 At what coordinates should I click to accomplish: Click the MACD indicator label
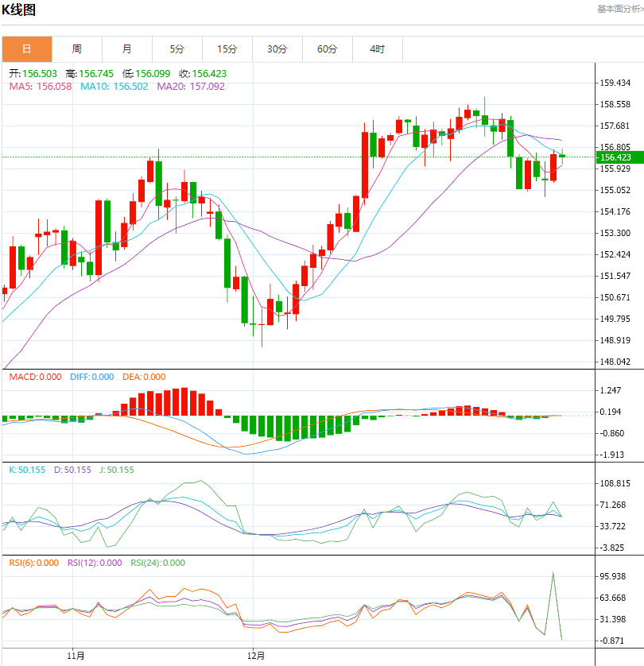35,377
